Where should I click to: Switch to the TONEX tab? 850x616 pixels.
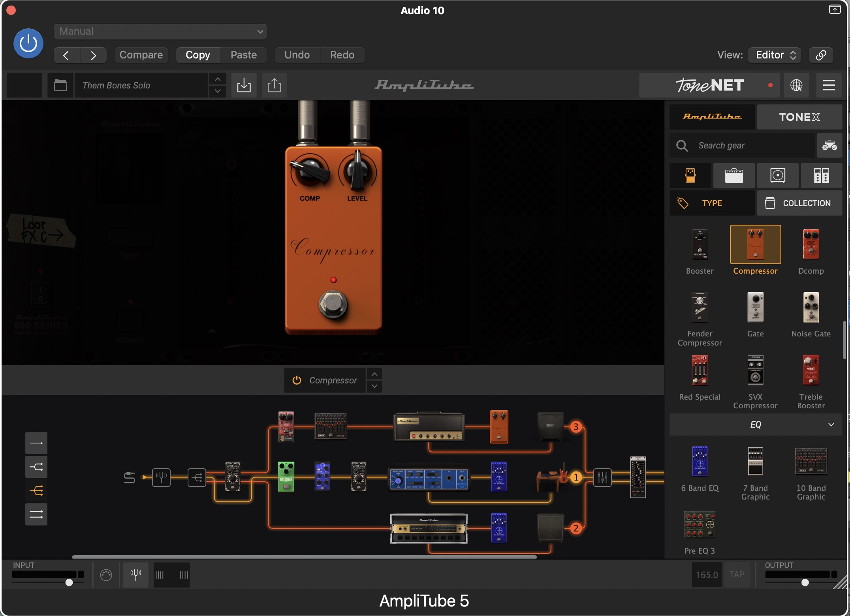tap(799, 117)
